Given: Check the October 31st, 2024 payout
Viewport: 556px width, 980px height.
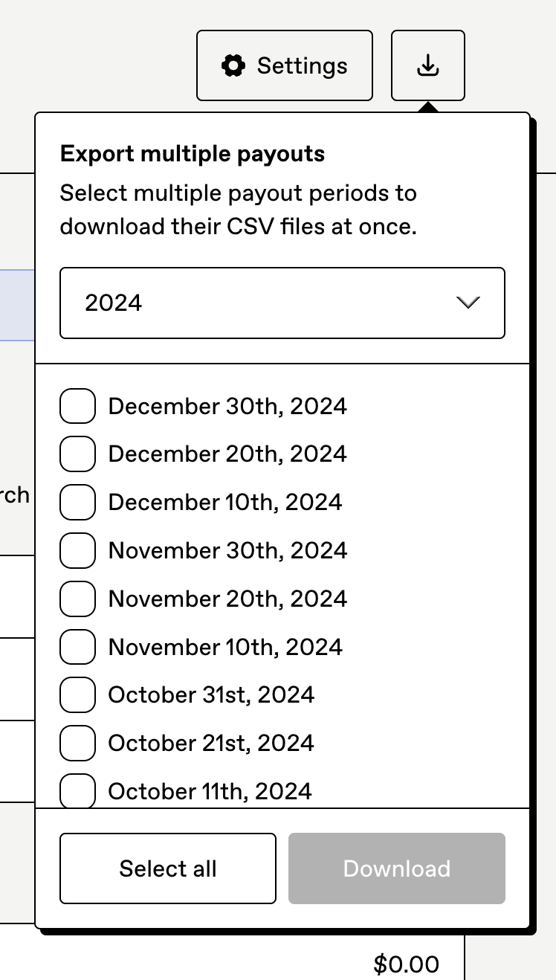Looking at the screenshot, I should point(77,695).
